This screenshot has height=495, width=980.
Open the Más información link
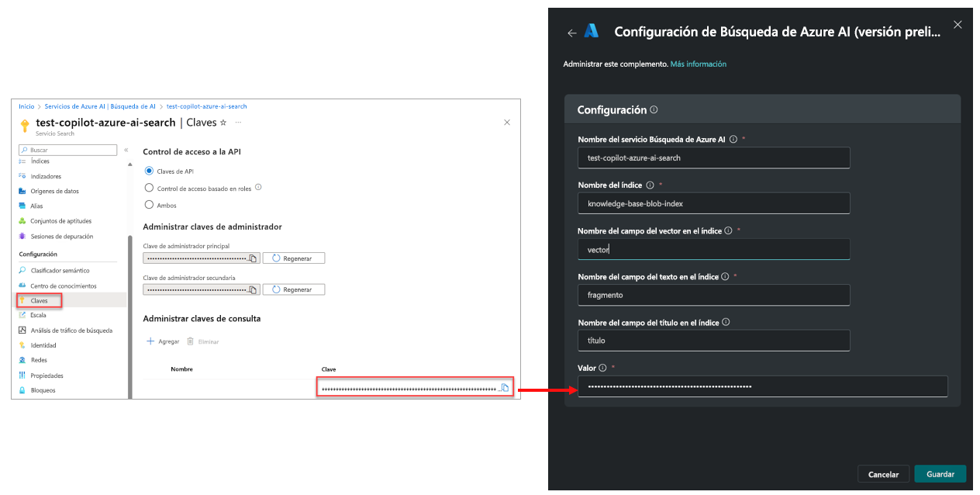point(698,63)
